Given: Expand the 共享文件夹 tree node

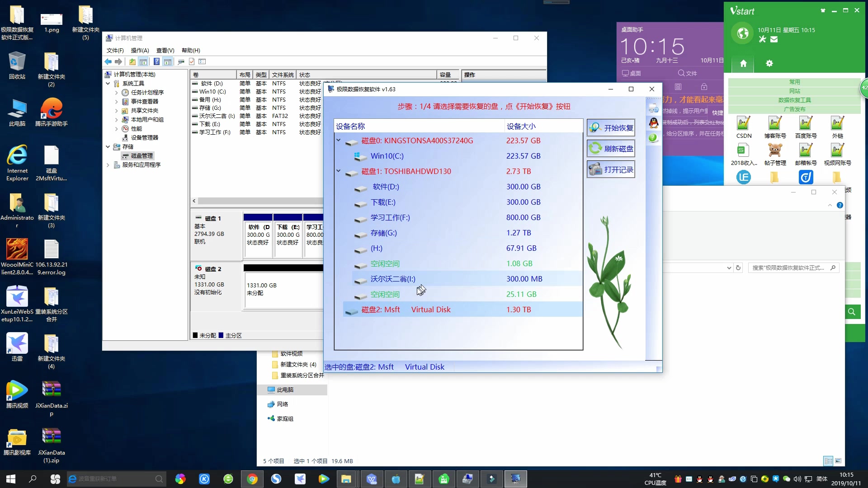Looking at the screenshot, I should (116, 110).
